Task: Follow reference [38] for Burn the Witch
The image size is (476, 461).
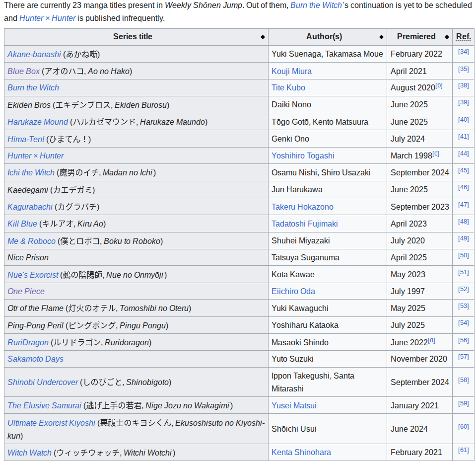Action: click(x=463, y=85)
